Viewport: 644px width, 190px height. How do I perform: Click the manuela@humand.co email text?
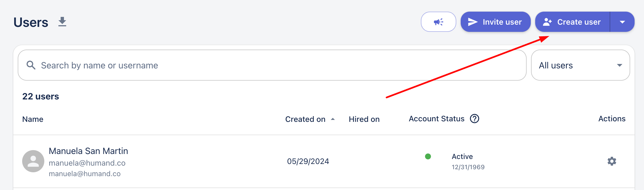click(87, 163)
